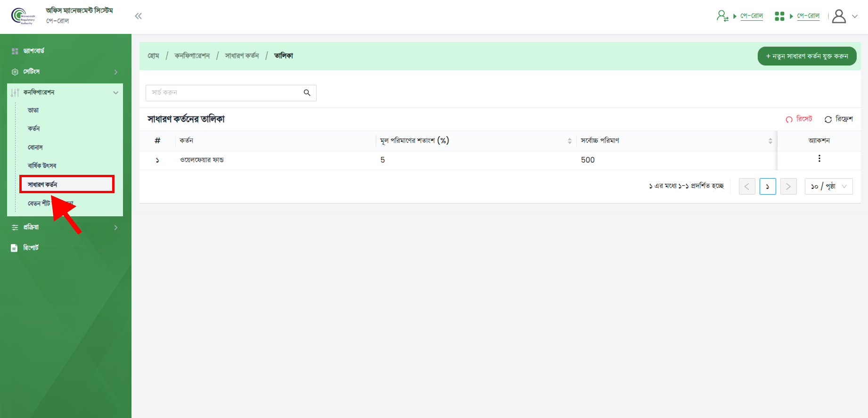Click নতুন সাধারণ কর্তন যুক্ত করুন button

point(807,56)
